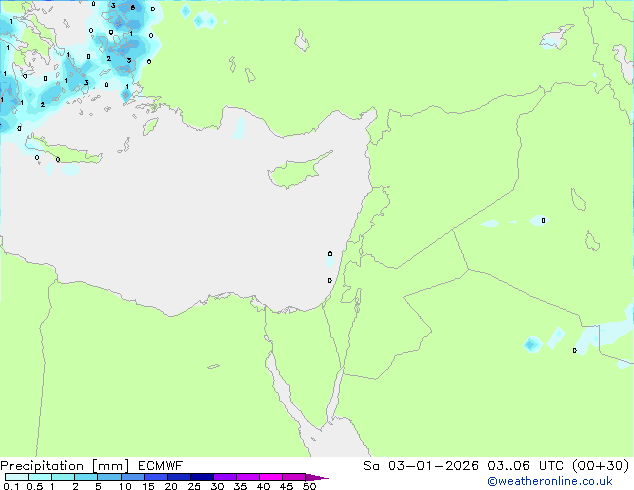Viewport: 634px width, 490px height.
Task: Click the '25' legend scale label
Action: click(194, 486)
